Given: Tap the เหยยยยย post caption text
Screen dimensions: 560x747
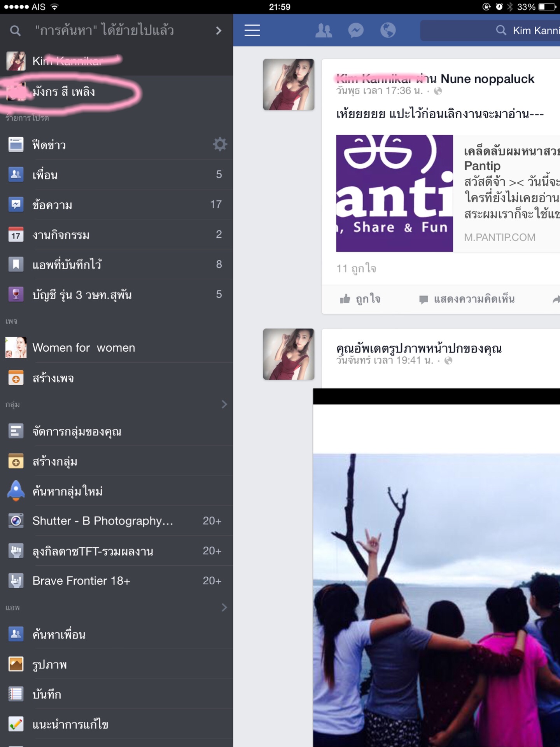Looking at the screenshot, I should 440,114.
